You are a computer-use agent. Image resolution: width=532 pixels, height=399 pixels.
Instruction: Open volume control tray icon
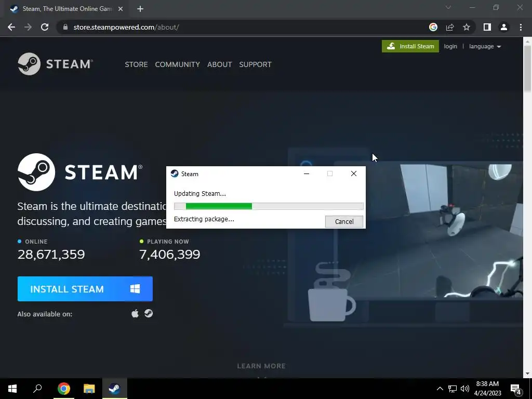point(465,389)
